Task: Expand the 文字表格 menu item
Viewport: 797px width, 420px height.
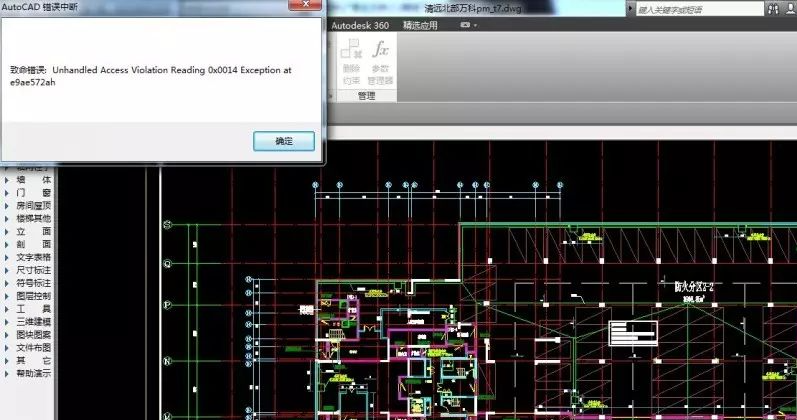Action: 33,257
